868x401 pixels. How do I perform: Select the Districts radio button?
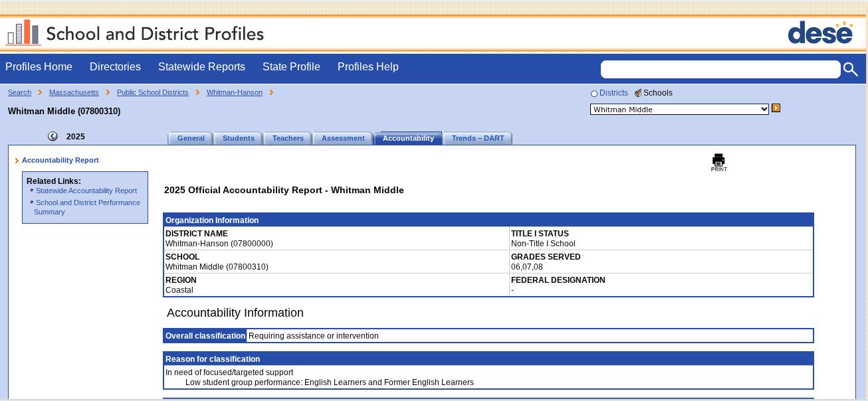[594, 94]
